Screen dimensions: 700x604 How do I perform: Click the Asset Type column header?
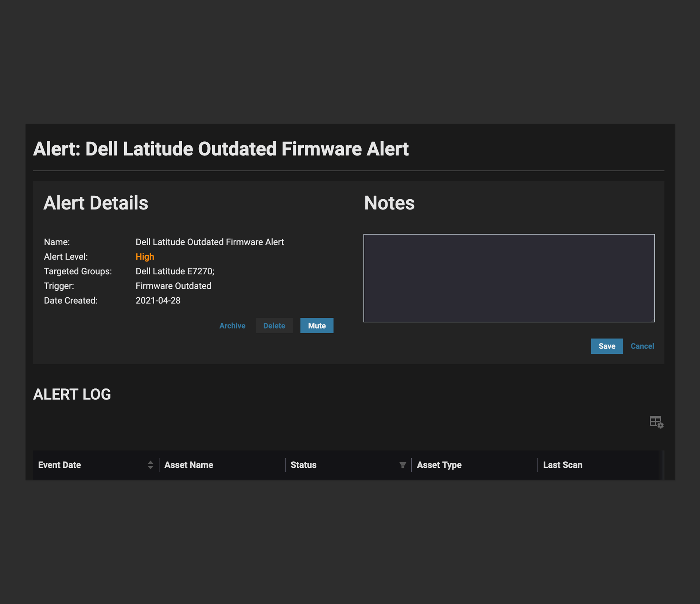(x=439, y=465)
